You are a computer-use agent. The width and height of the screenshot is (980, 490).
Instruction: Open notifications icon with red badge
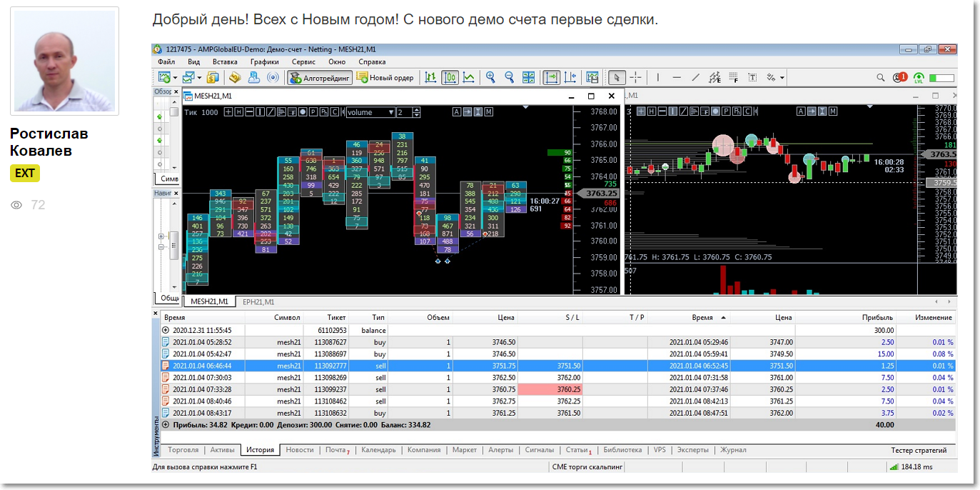click(899, 77)
